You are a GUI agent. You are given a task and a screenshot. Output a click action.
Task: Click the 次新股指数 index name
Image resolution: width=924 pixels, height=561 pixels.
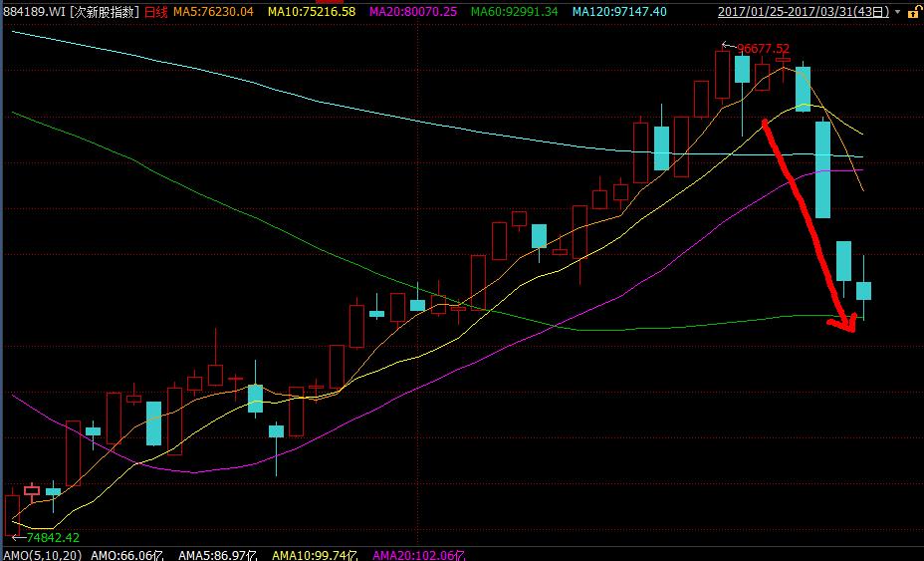tap(105, 11)
